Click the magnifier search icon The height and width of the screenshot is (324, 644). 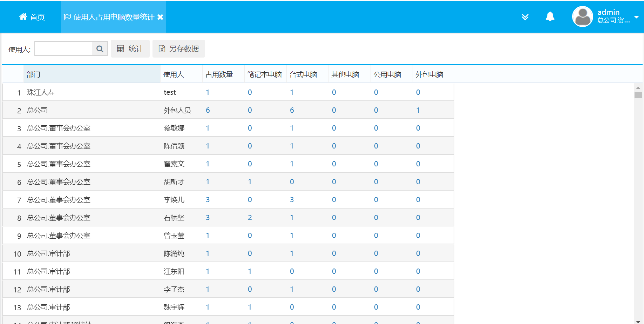click(100, 49)
